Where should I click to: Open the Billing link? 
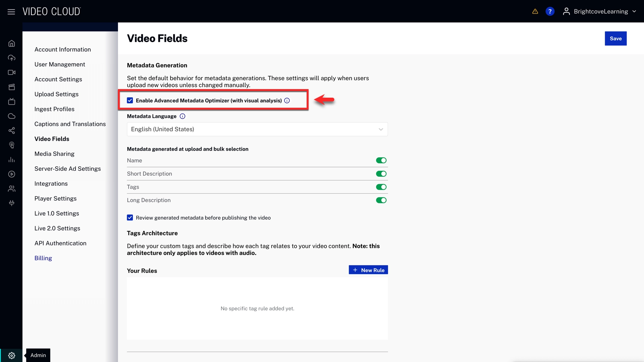pyautogui.click(x=43, y=258)
